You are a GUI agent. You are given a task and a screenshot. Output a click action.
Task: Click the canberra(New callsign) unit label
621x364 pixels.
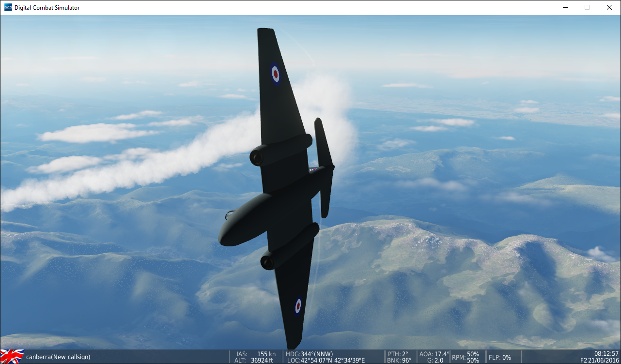tap(58, 357)
